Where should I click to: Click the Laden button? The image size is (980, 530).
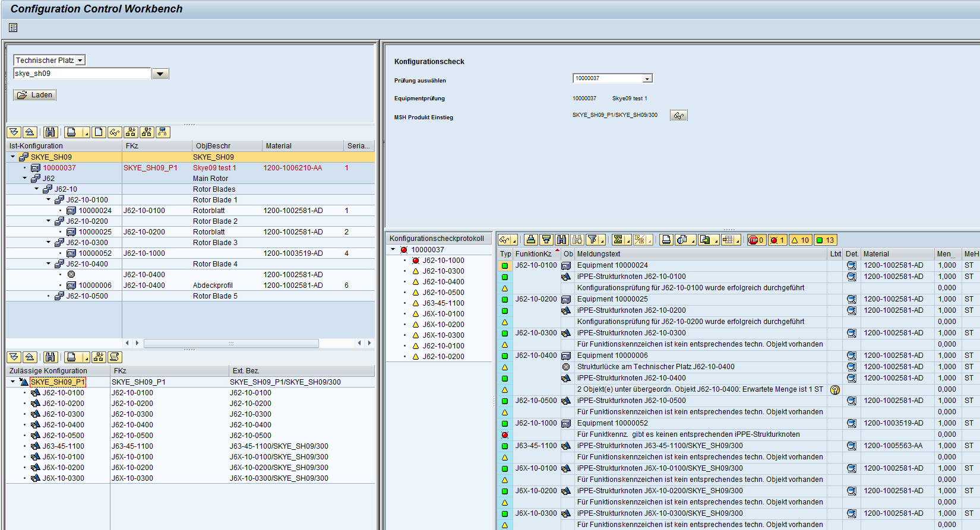coord(35,95)
